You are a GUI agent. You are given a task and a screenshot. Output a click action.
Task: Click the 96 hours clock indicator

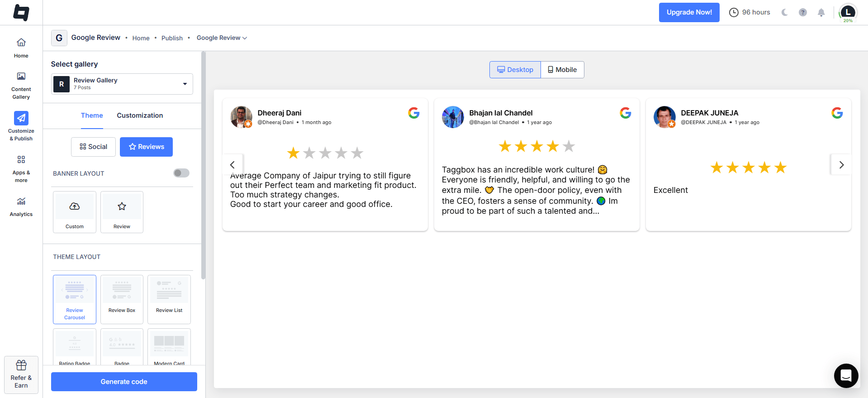749,12
